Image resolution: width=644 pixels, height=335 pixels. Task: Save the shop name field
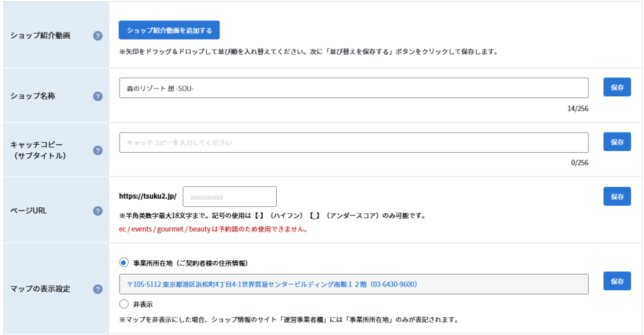[617, 87]
